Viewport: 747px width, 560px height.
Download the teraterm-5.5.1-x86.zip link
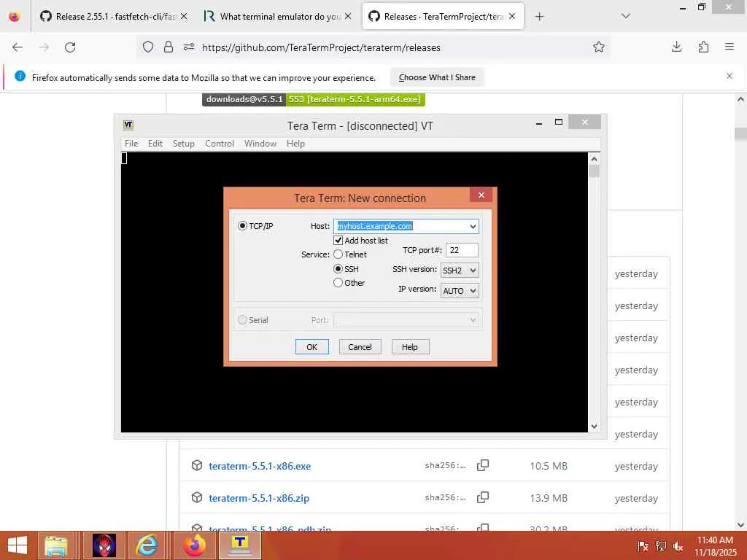click(x=259, y=498)
